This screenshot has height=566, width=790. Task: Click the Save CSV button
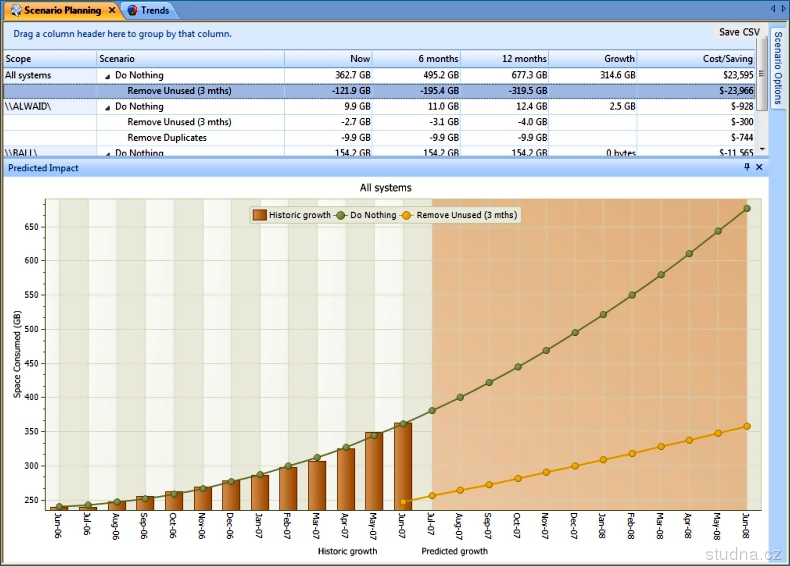click(739, 33)
